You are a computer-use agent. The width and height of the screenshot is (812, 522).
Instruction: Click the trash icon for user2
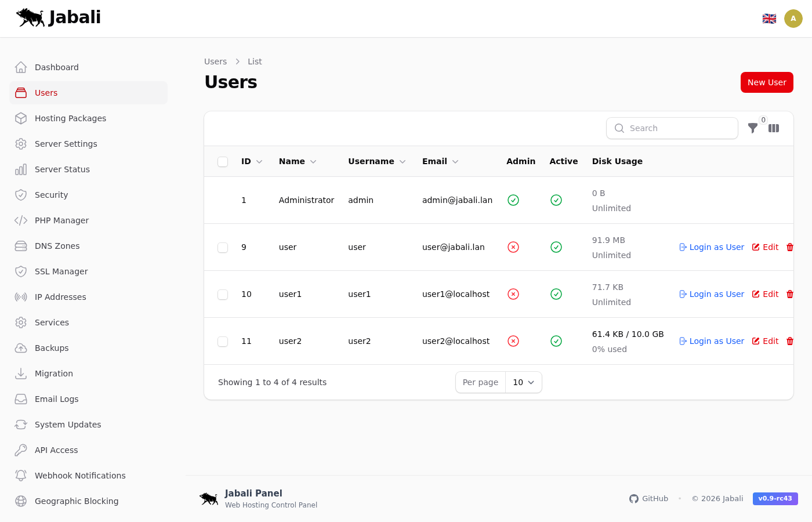(x=789, y=341)
